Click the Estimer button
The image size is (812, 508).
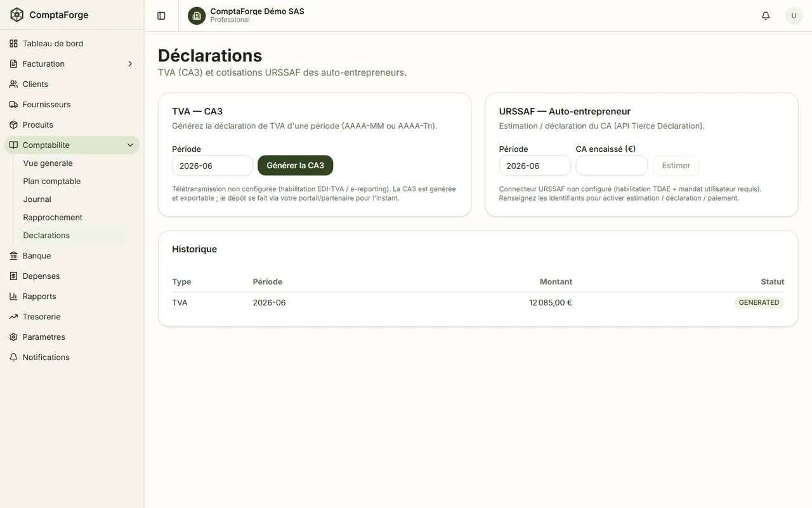pos(676,165)
